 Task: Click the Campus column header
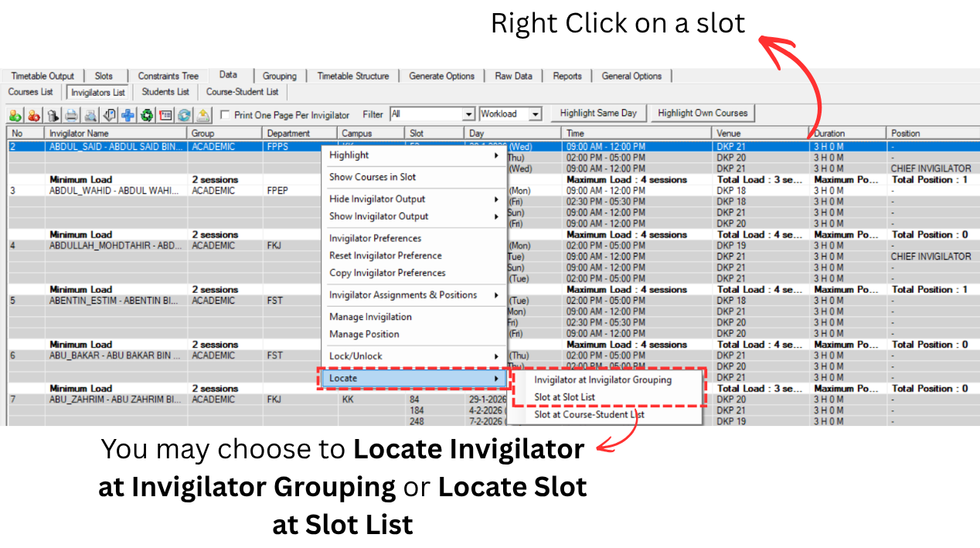(372, 133)
